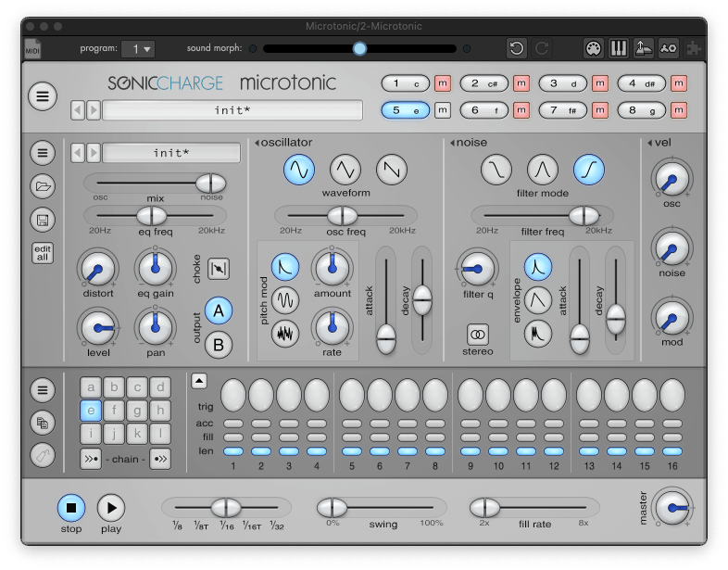Image resolution: width=728 pixels, height=570 pixels.
Task: Click the choke button
Action: point(219,268)
